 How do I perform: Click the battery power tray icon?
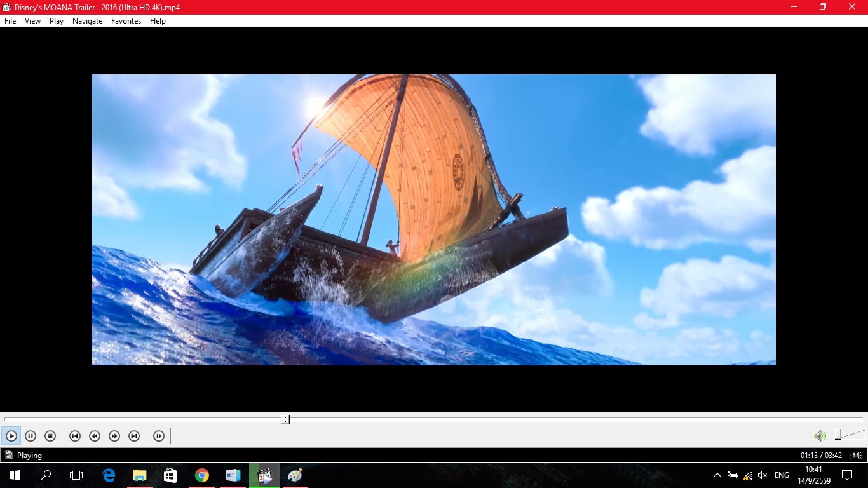(733, 475)
